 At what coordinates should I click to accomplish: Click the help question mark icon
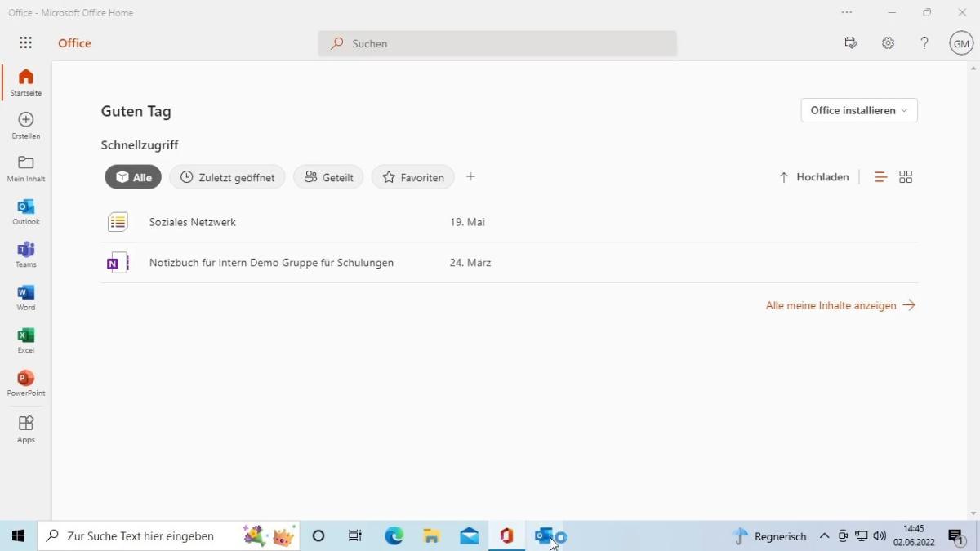pos(924,43)
